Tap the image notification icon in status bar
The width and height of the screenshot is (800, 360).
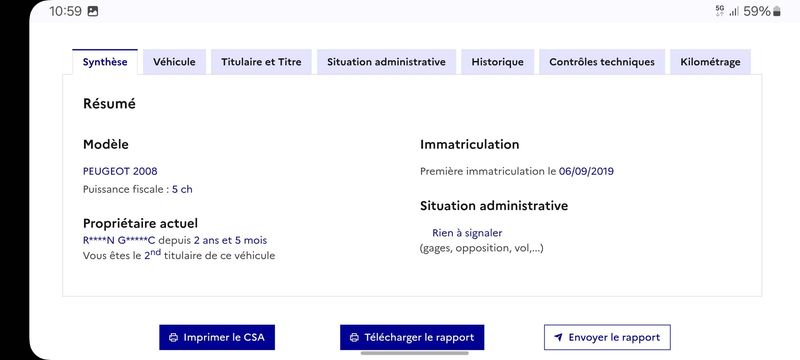pos(93,11)
